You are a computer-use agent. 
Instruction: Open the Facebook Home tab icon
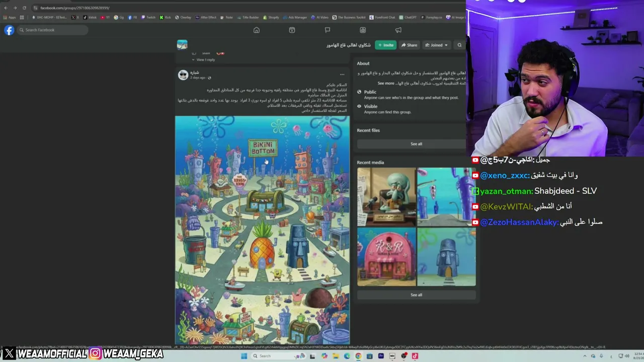coord(257,30)
